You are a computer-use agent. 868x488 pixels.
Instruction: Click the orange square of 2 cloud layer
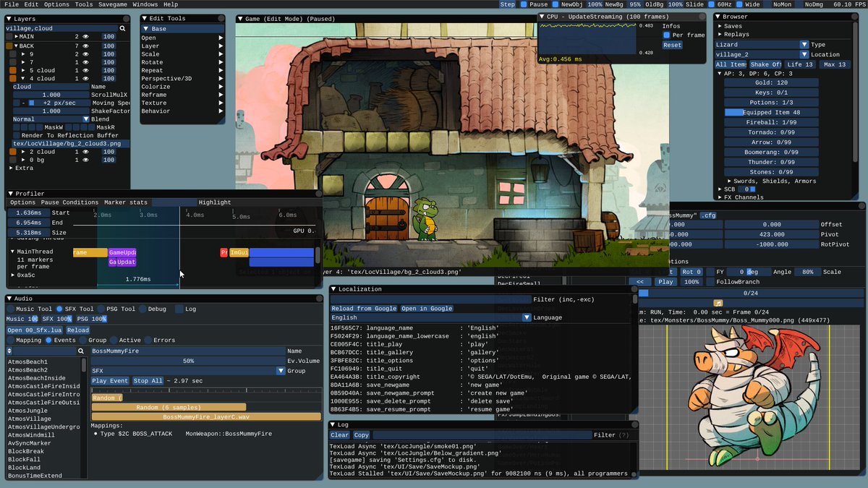pos(13,152)
